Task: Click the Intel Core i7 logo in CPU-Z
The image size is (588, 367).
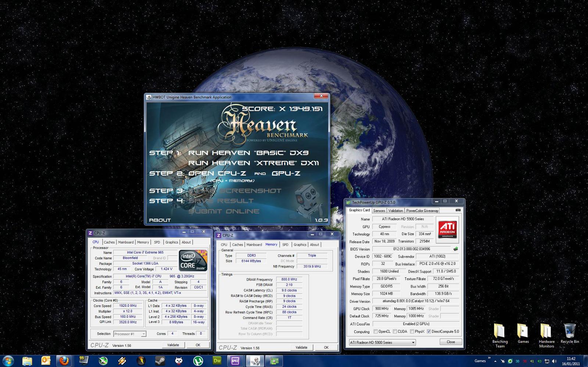Action: click(x=193, y=260)
